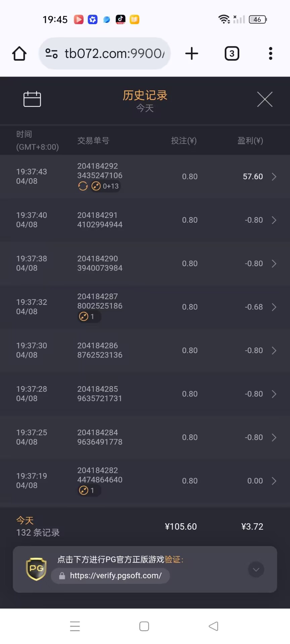290x644 pixels.
Task: Expand the 19:37:40 record chevron
Action: click(274, 220)
